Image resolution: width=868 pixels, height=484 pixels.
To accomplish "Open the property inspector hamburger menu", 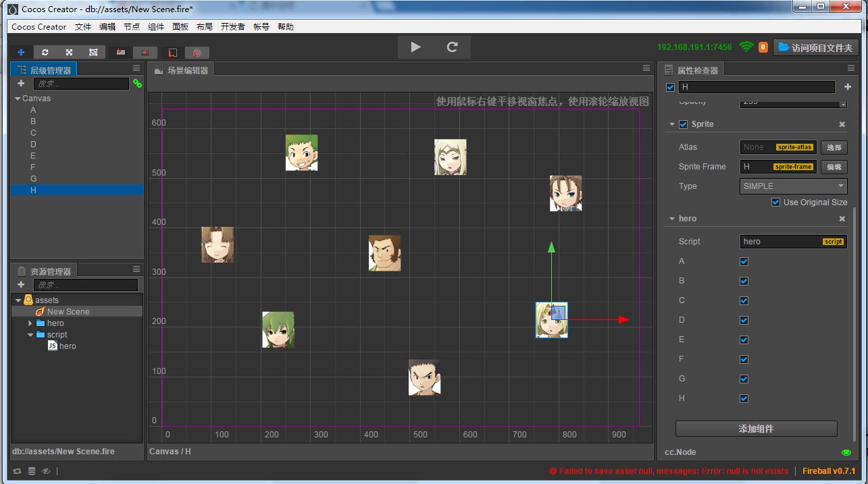I will pos(851,68).
